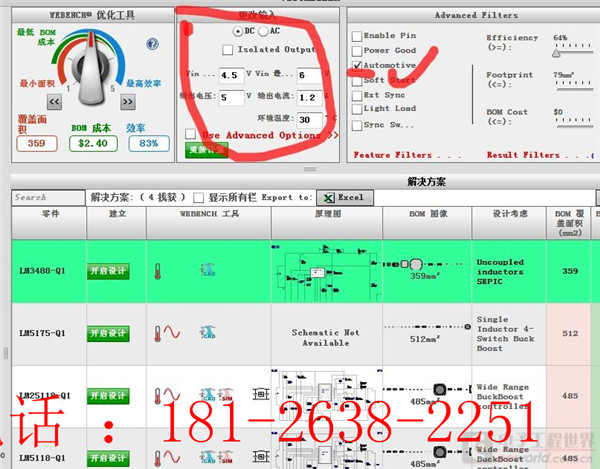Toggle Sync Sw... filter checkbox

pyautogui.click(x=357, y=125)
